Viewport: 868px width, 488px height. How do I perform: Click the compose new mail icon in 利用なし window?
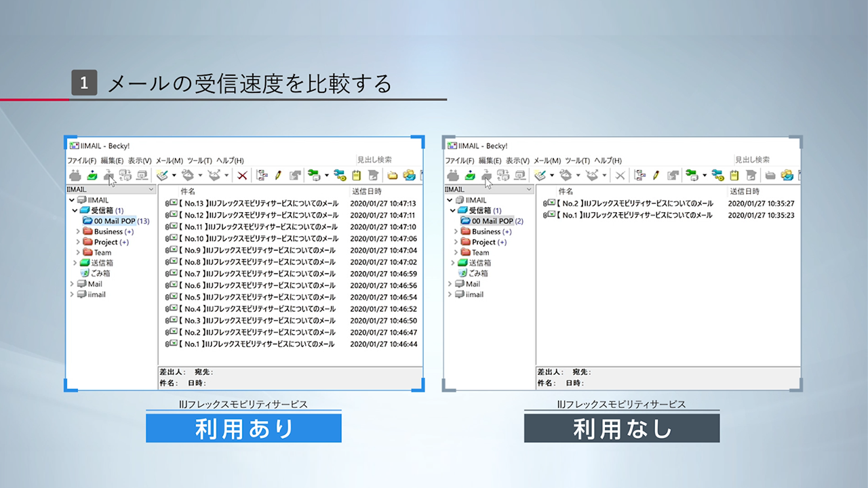click(540, 175)
